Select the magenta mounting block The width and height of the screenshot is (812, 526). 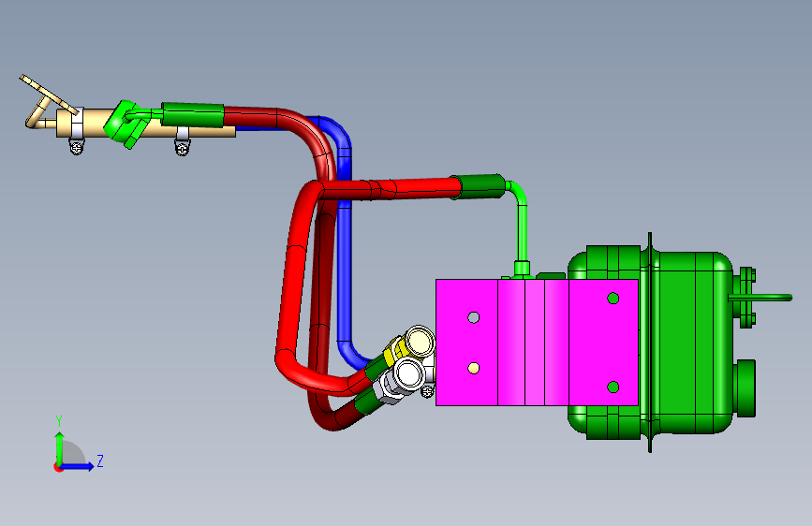pyautogui.click(x=537, y=343)
